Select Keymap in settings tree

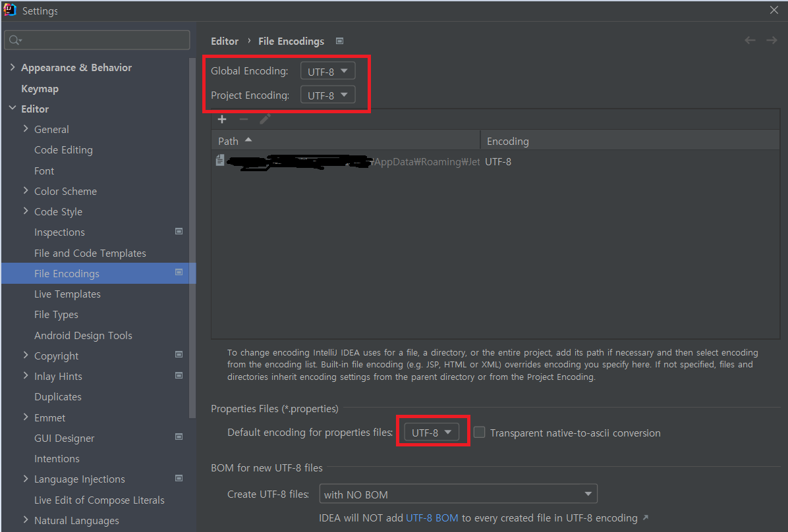[40, 88]
